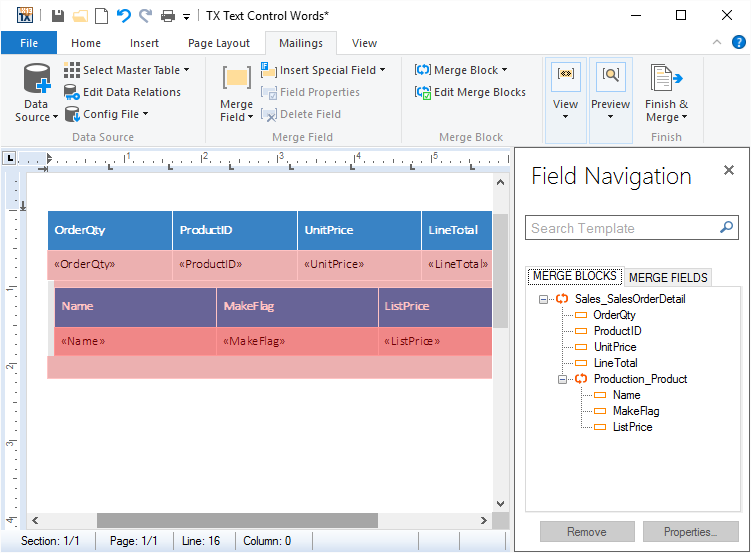Click the Print icon in title bar

(168, 16)
